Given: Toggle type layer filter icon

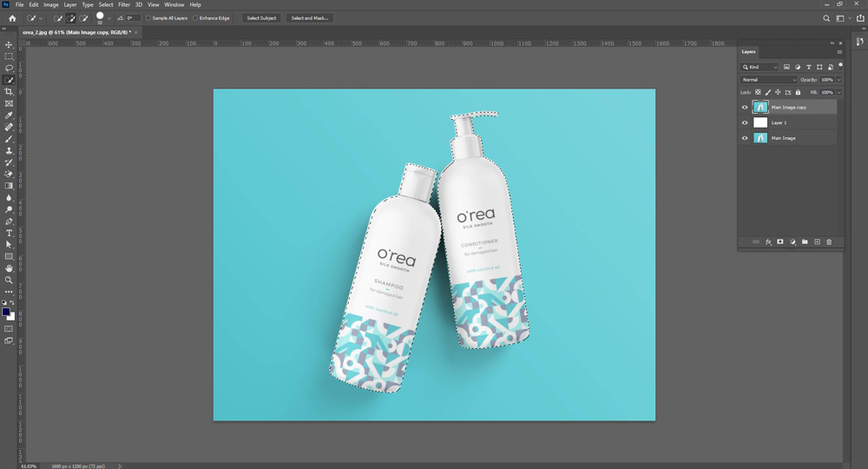Looking at the screenshot, I should [x=809, y=67].
